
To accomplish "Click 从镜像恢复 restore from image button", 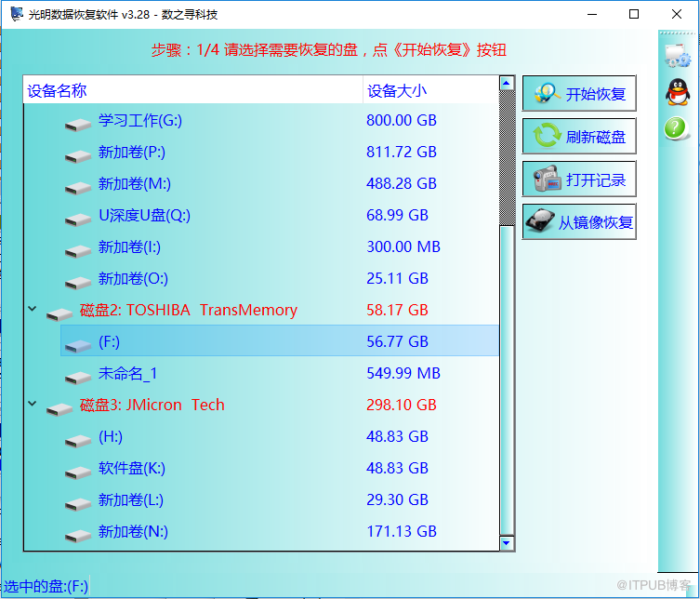I will pyautogui.click(x=579, y=222).
